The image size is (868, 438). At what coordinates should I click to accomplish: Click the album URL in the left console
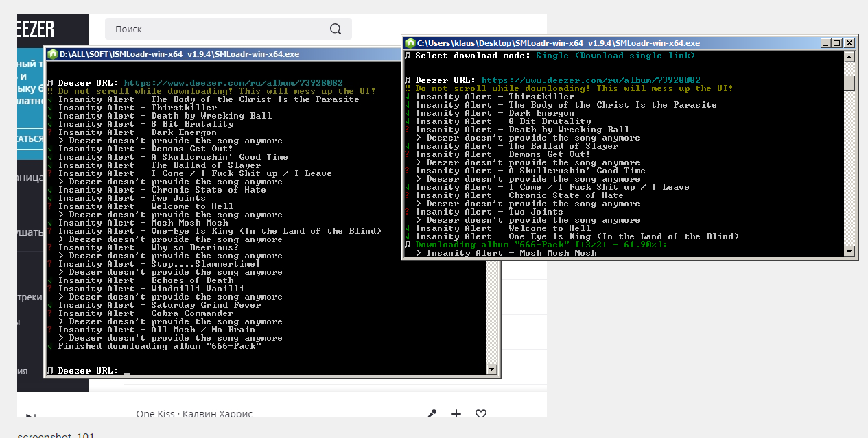[233, 83]
